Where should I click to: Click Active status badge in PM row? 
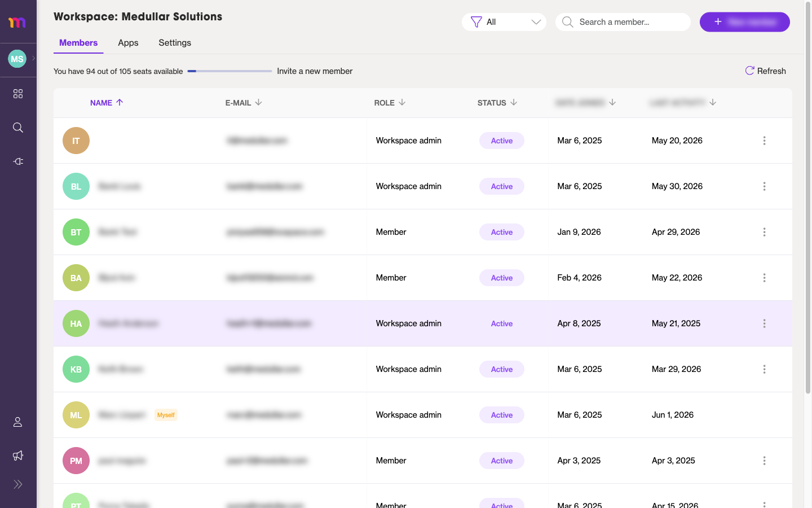click(x=502, y=461)
